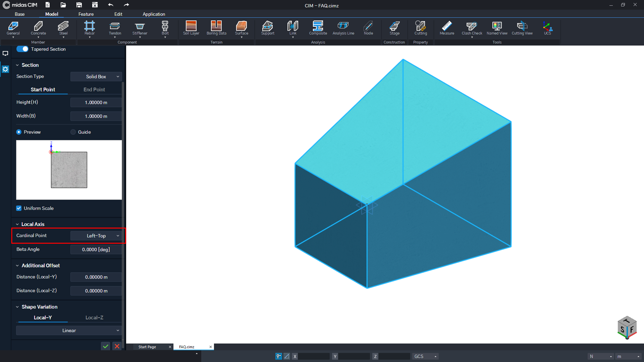
Task: Open the GCS coordinate system dropdown
Action: pos(425,356)
